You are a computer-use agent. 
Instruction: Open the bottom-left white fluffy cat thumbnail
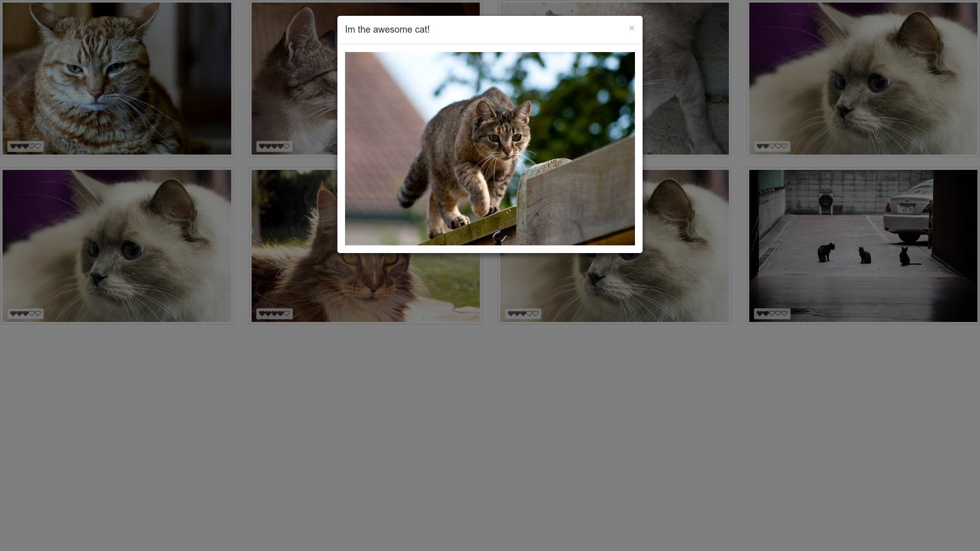tap(117, 246)
